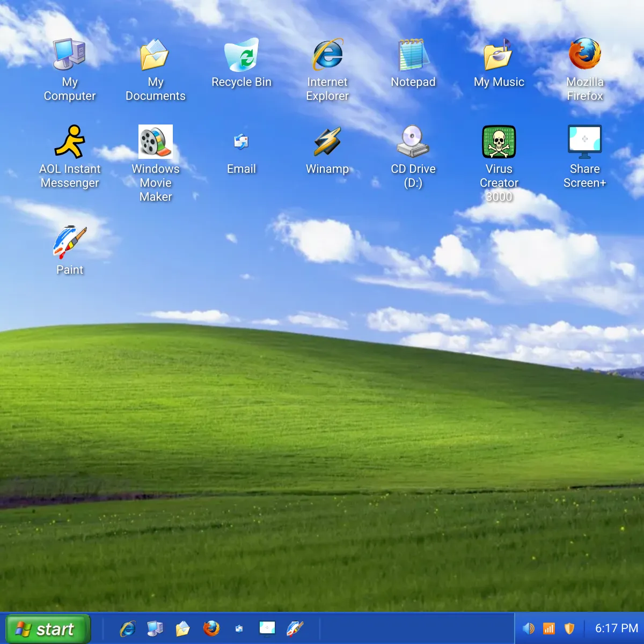
Task: Click the 6:17 PM system clock
Action: point(616,628)
